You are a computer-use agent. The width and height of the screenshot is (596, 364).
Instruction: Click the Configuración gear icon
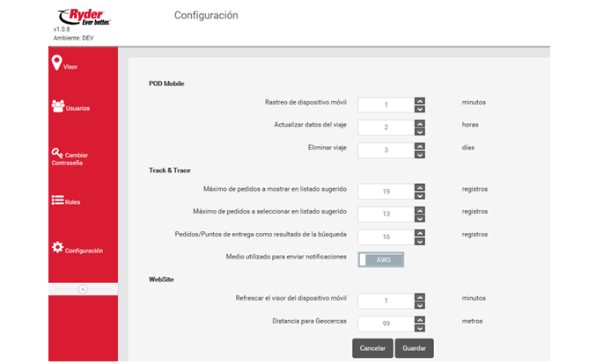point(57,248)
